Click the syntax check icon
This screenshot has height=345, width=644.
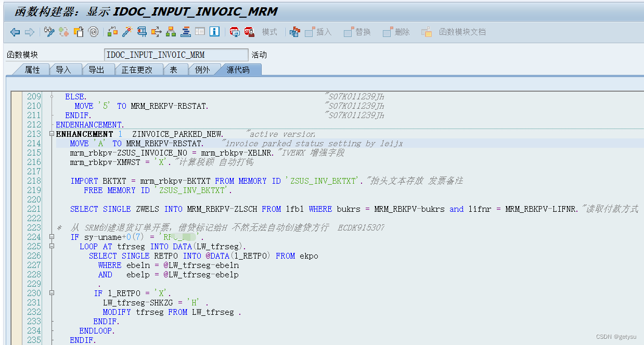(140, 32)
